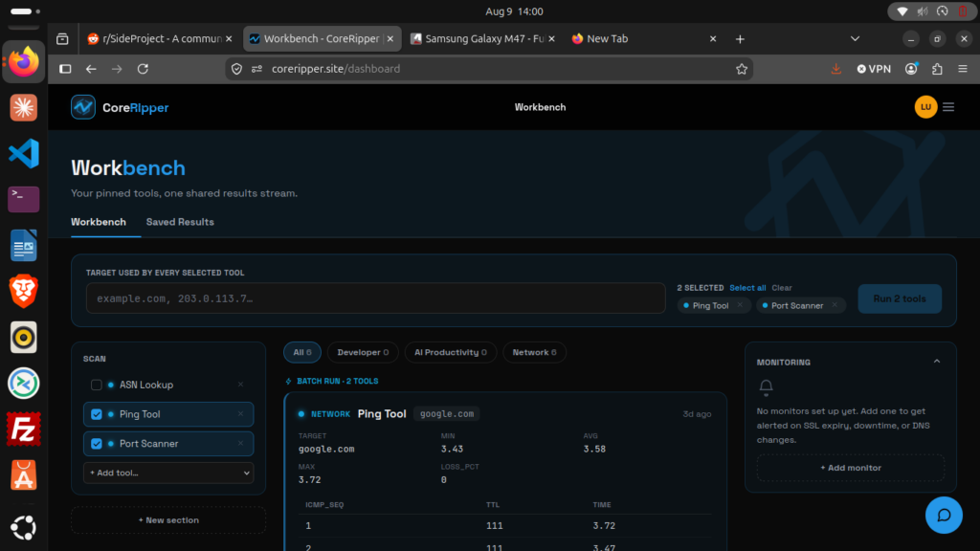Check the ASN Lookup checkbox
The width and height of the screenshot is (980, 551).
(x=97, y=385)
